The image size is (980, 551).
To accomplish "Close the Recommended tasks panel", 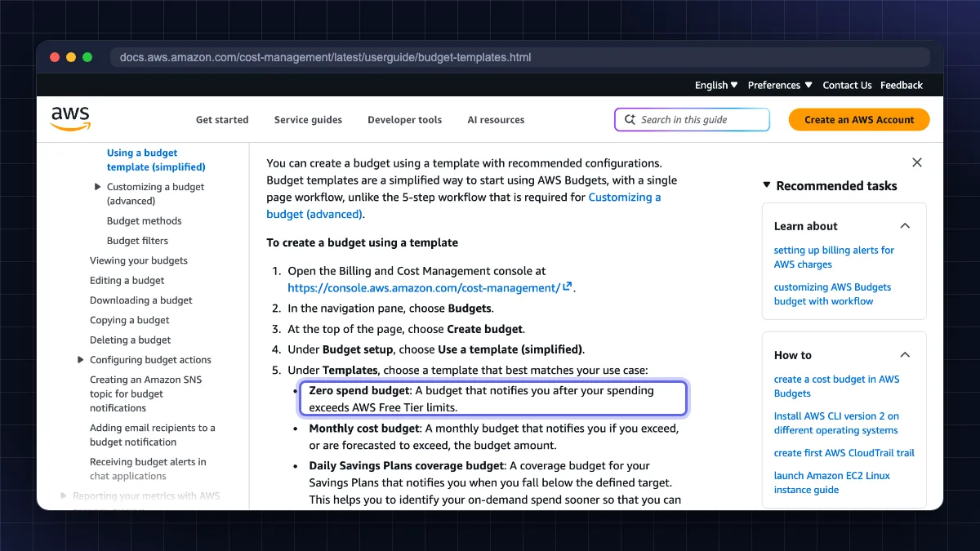I will coord(917,162).
